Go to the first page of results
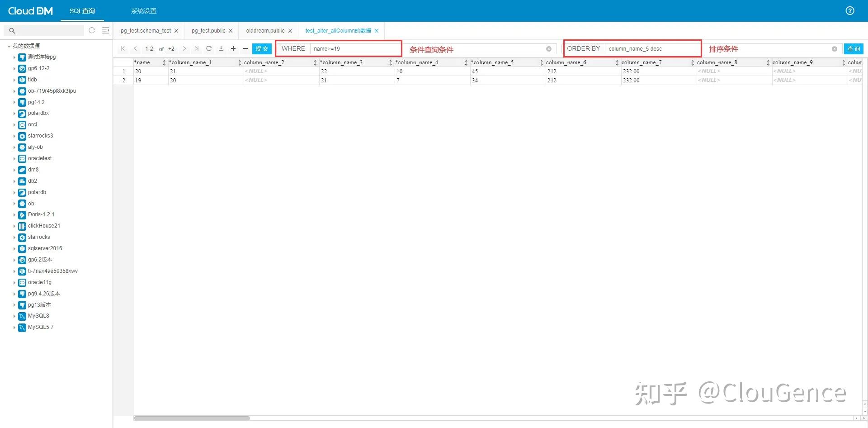 coord(123,48)
